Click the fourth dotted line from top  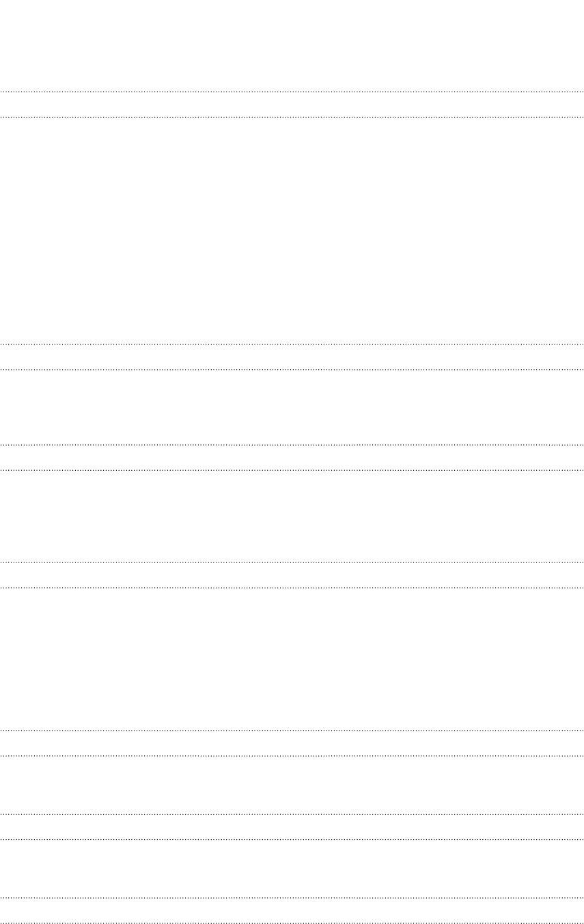(292, 370)
